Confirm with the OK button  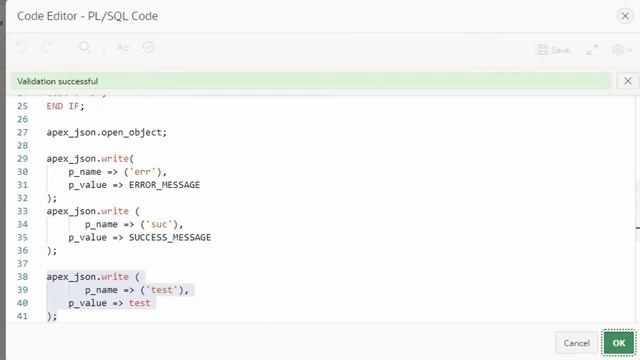click(x=619, y=343)
